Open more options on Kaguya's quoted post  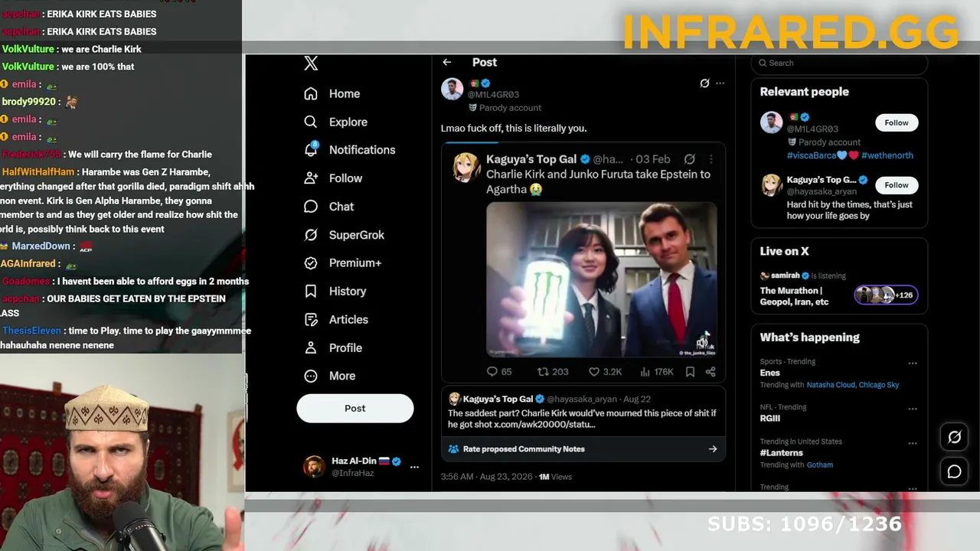click(710, 159)
